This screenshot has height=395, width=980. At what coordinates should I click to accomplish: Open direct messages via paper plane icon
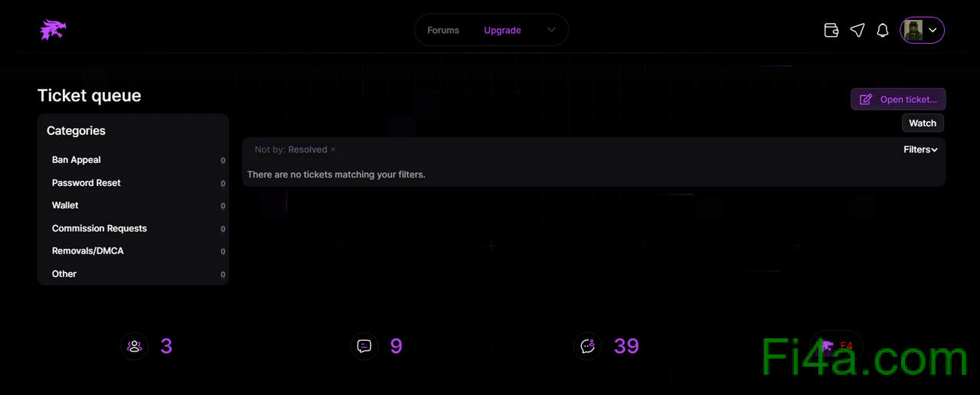(x=857, y=31)
